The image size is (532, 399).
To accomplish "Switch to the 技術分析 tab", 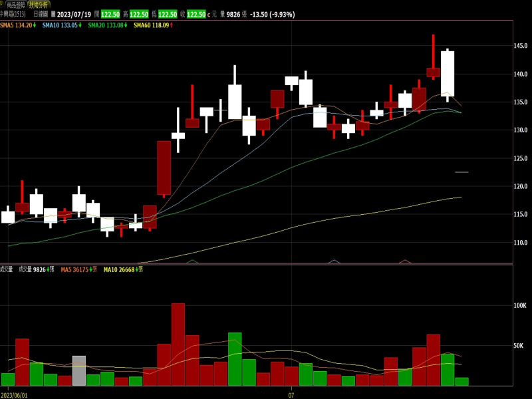I will point(39,5).
